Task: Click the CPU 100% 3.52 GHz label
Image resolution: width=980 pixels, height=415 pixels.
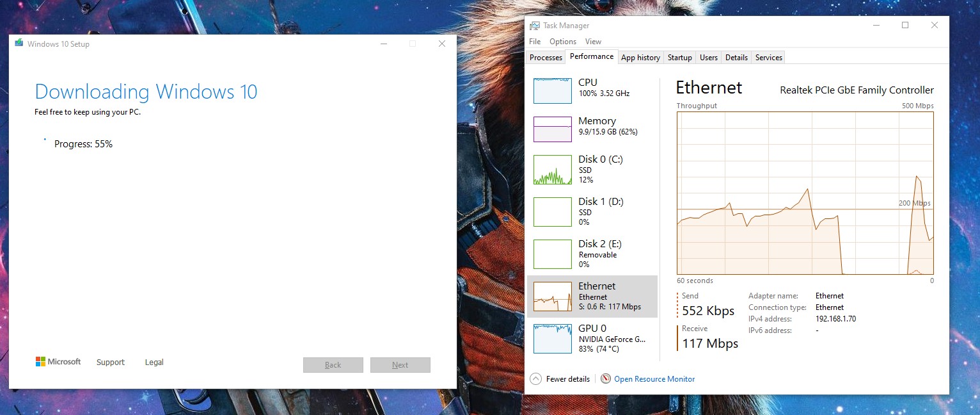Action: point(604,94)
